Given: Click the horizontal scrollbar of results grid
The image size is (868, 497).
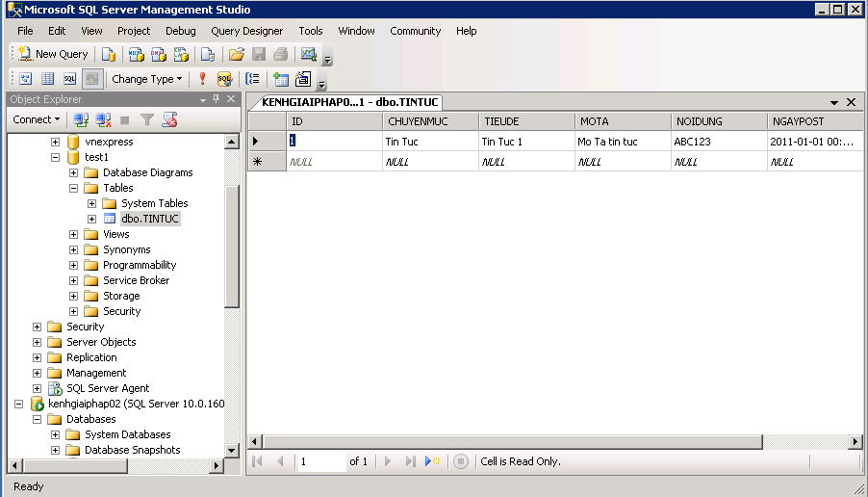Looking at the screenshot, I should pyautogui.click(x=513, y=441).
